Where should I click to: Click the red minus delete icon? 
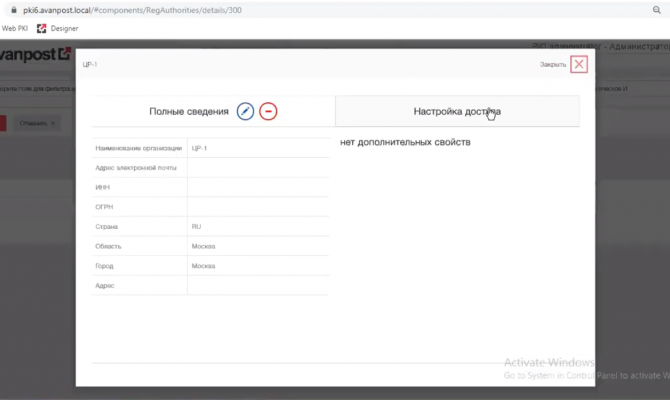pos(268,112)
